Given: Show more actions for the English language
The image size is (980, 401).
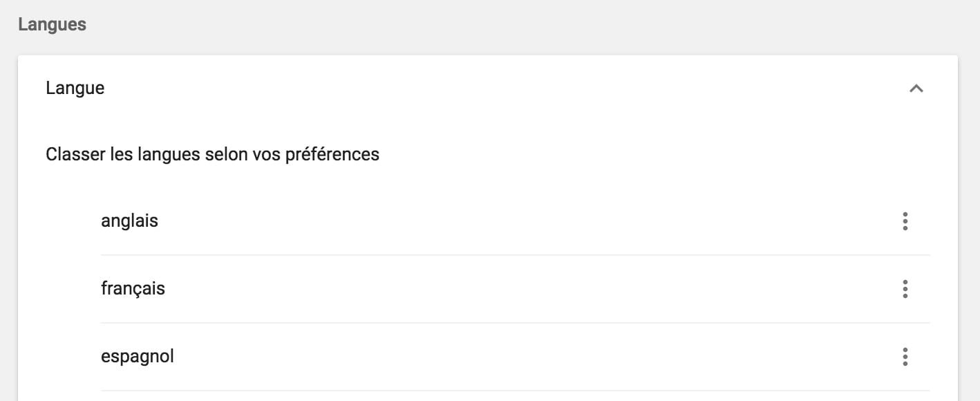Looking at the screenshot, I should point(905,221).
